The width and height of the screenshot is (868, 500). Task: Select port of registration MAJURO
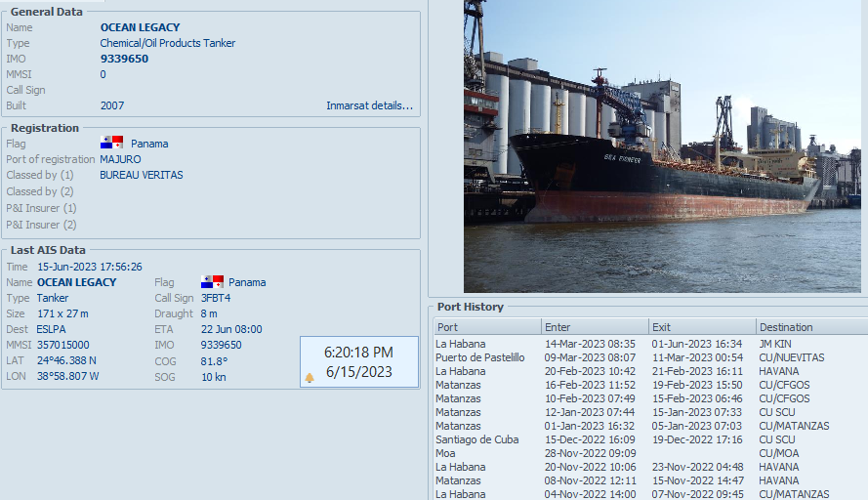tap(120, 159)
